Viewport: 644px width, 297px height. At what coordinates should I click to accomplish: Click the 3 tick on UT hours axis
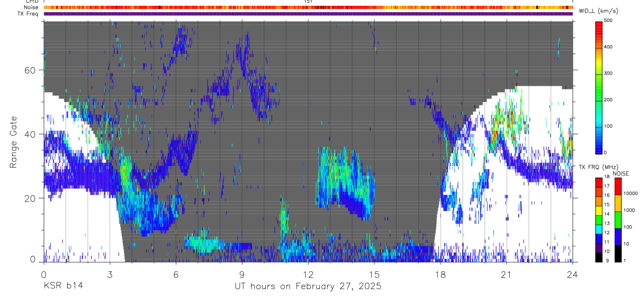click(110, 274)
